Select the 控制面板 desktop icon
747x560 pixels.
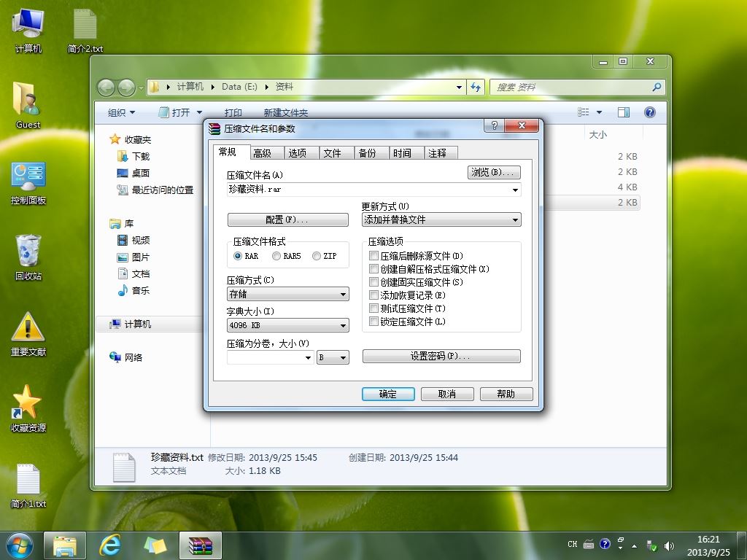[x=28, y=183]
